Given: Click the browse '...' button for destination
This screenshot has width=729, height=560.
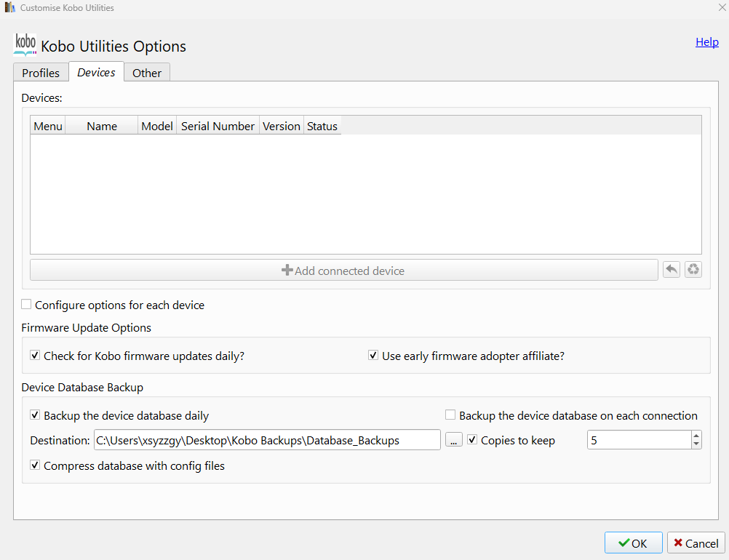Looking at the screenshot, I should coord(454,439).
